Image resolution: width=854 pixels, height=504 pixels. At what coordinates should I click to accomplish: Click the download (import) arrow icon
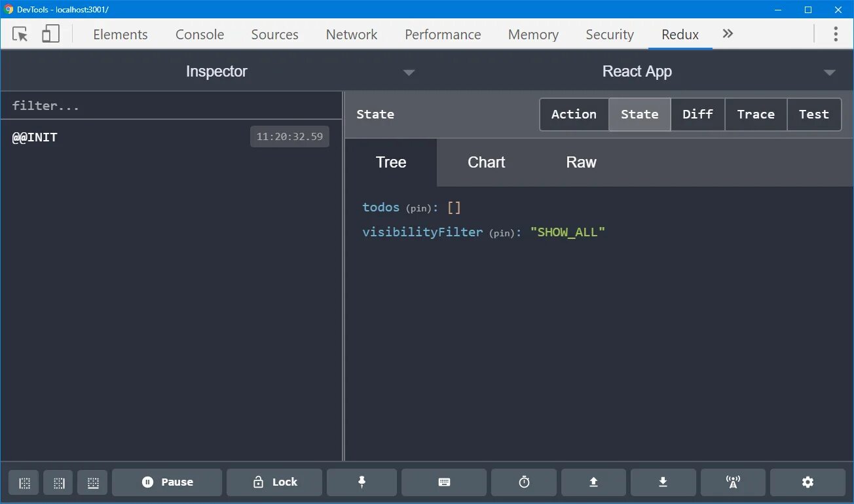tap(663, 482)
